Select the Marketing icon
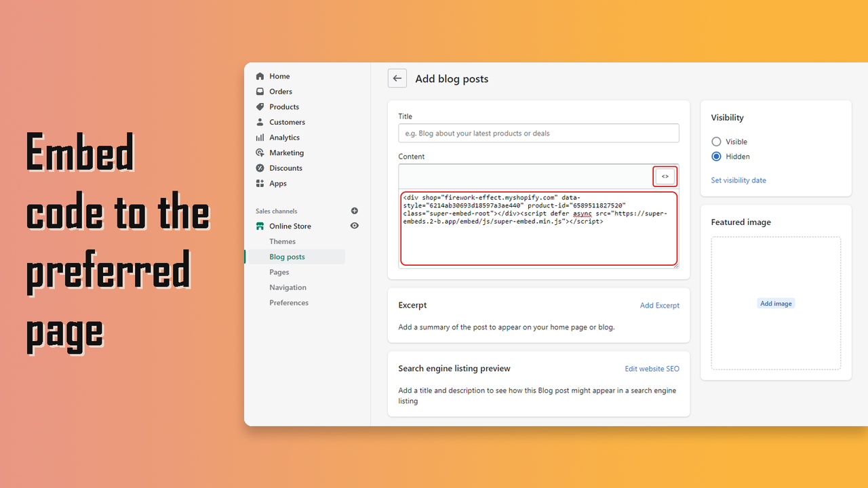 click(260, 152)
